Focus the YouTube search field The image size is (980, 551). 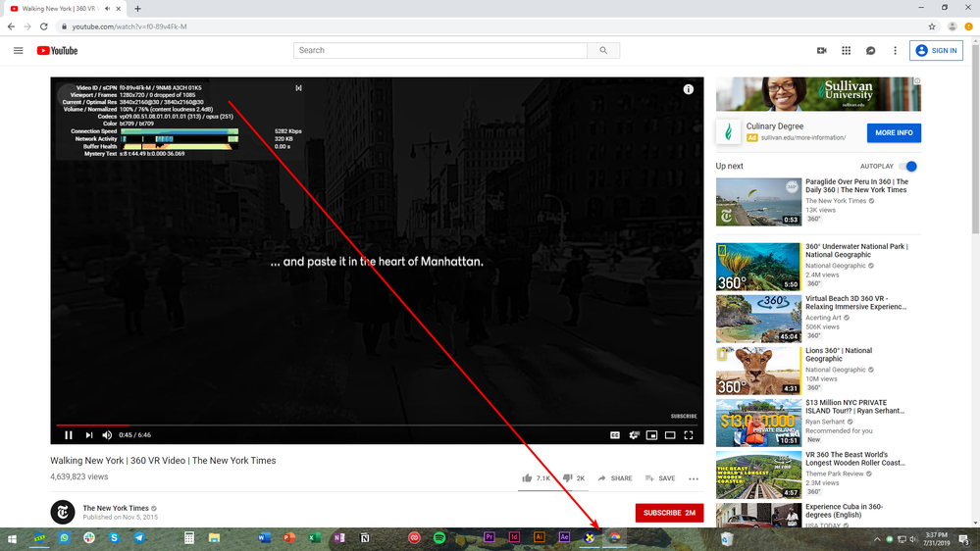click(x=440, y=51)
